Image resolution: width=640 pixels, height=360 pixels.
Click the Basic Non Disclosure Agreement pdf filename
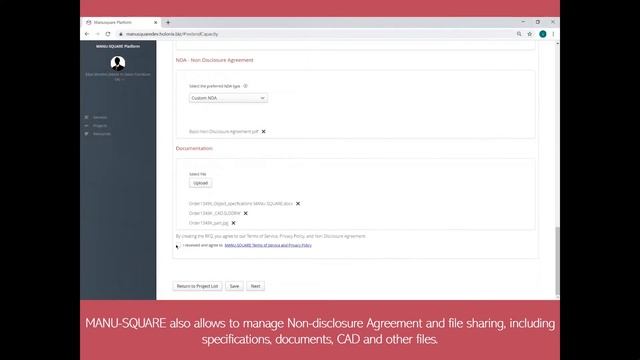click(224, 131)
